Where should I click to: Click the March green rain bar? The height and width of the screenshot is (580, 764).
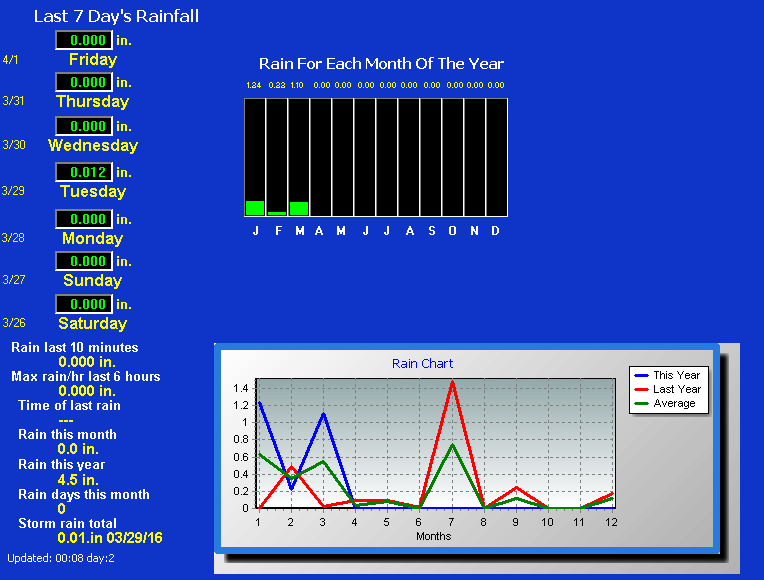pos(299,208)
